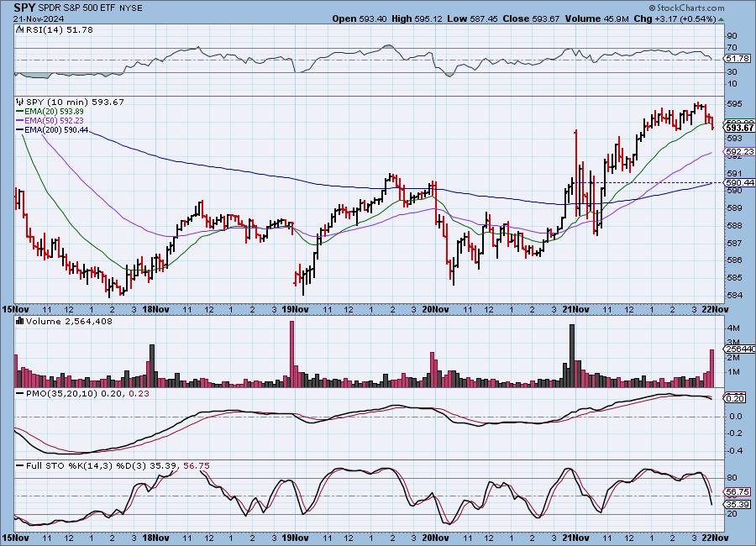This screenshot has width=756, height=546.
Task: Click the 51.78 RSI value tag
Action: [738, 58]
